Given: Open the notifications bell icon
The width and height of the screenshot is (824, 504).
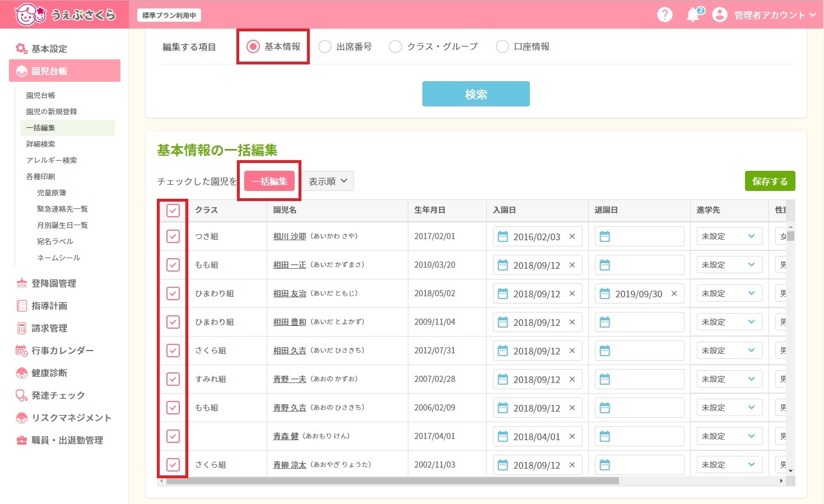Looking at the screenshot, I should coord(694,15).
